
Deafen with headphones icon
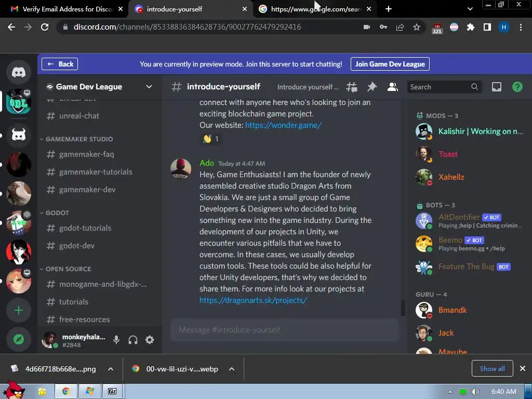pos(133,340)
